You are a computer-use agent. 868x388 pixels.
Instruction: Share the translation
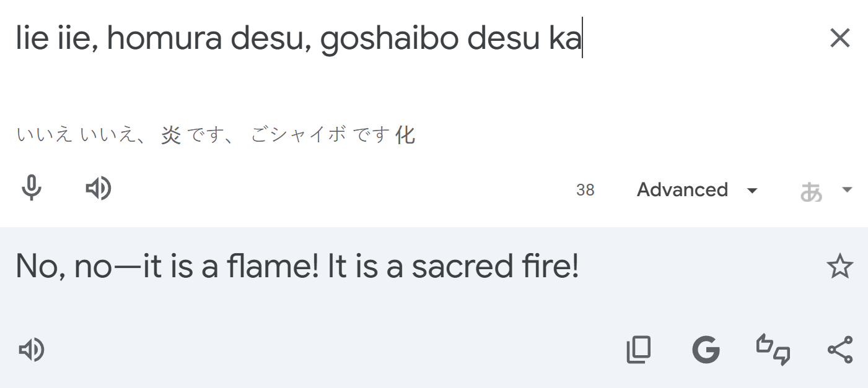click(x=840, y=350)
